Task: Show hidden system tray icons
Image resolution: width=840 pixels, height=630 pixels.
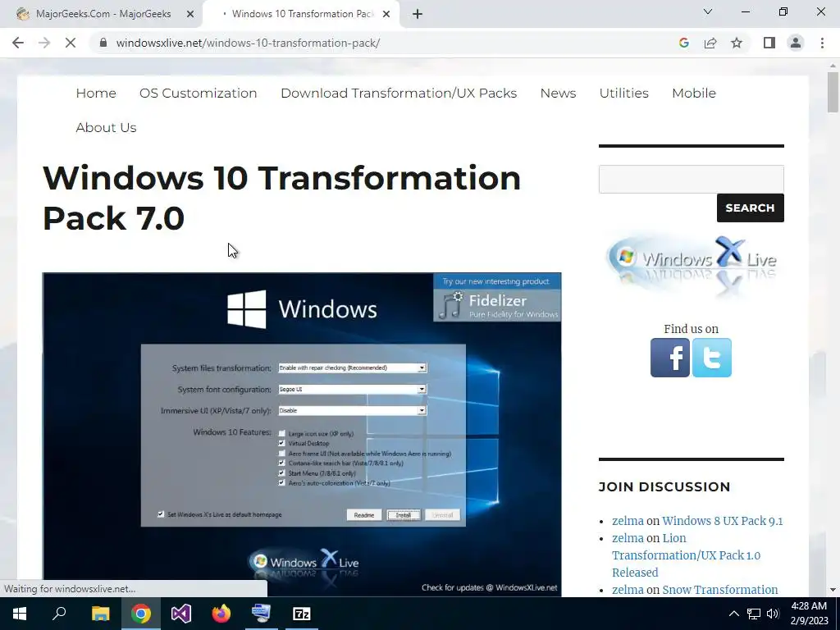Action: (734, 614)
